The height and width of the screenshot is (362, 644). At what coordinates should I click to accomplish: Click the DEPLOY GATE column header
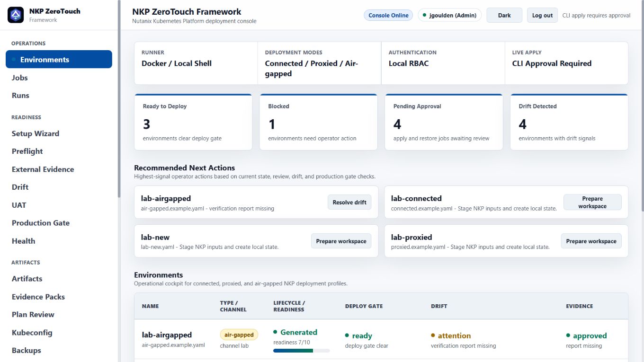[x=364, y=306]
